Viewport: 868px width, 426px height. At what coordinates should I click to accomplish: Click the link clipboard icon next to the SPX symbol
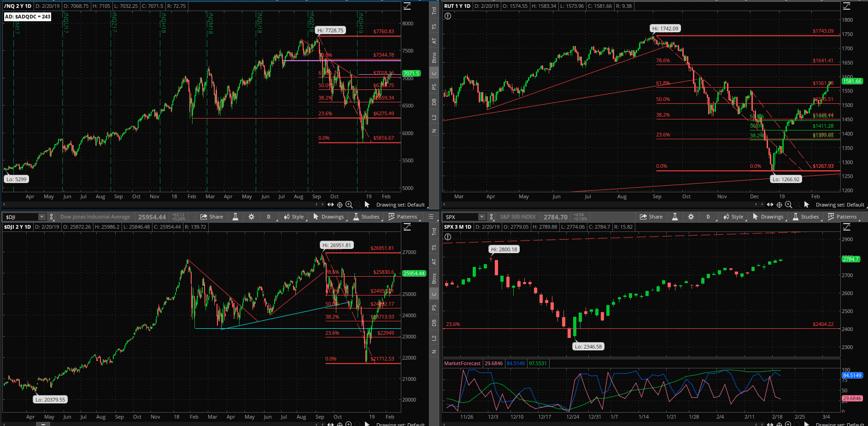click(x=492, y=217)
